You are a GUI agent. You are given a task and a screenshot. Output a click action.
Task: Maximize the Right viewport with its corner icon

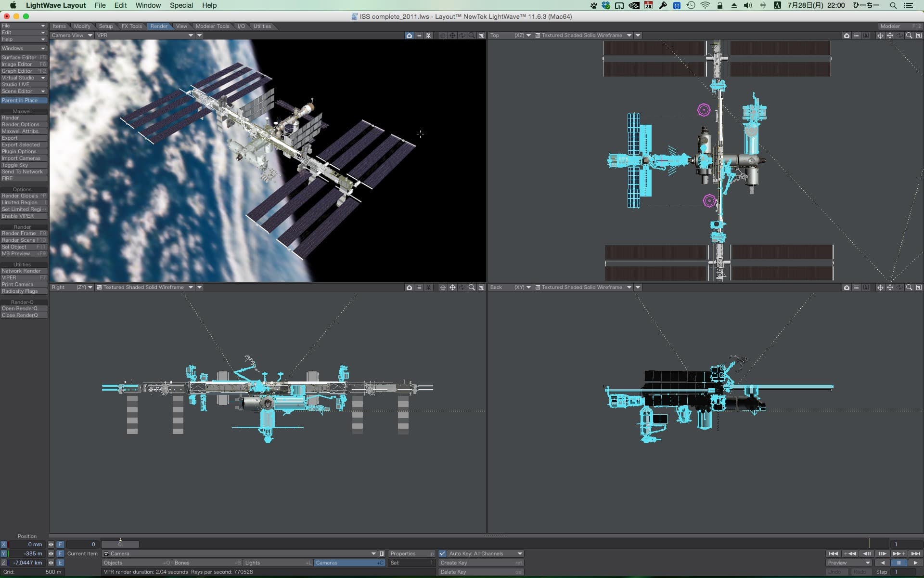[481, 287]
